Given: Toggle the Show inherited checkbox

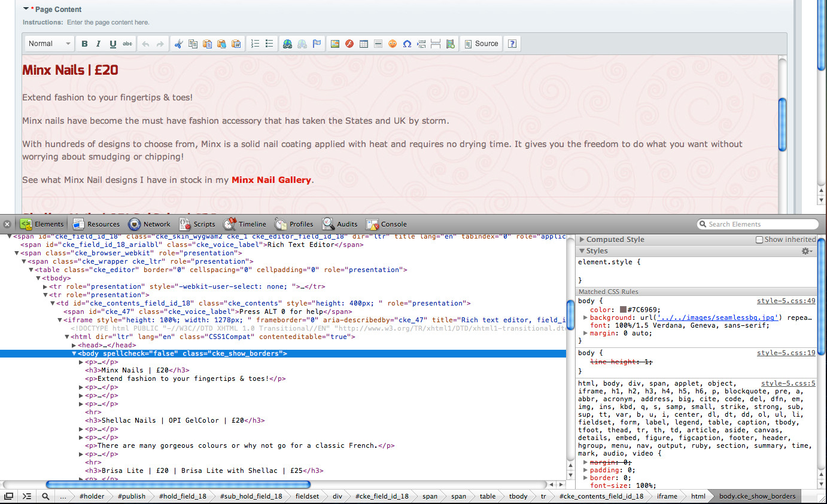Looking at the screenshot, I should pyautogui.click(x=759, y=240).
